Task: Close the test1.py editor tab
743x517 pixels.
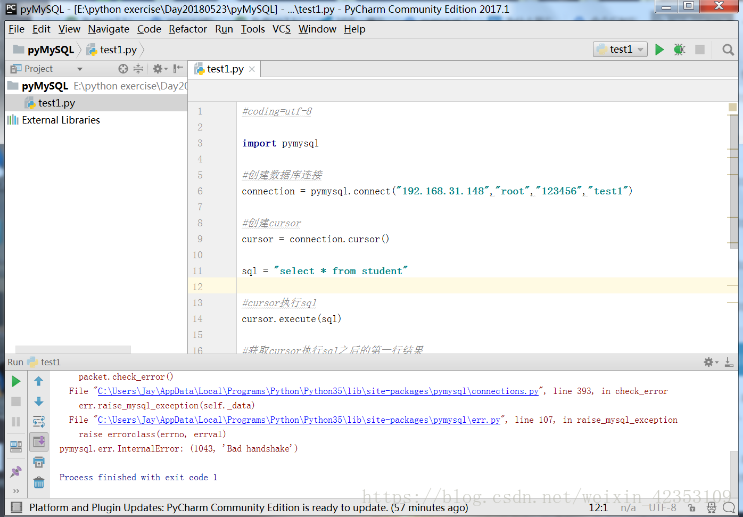Action: (x=252, y=69)
